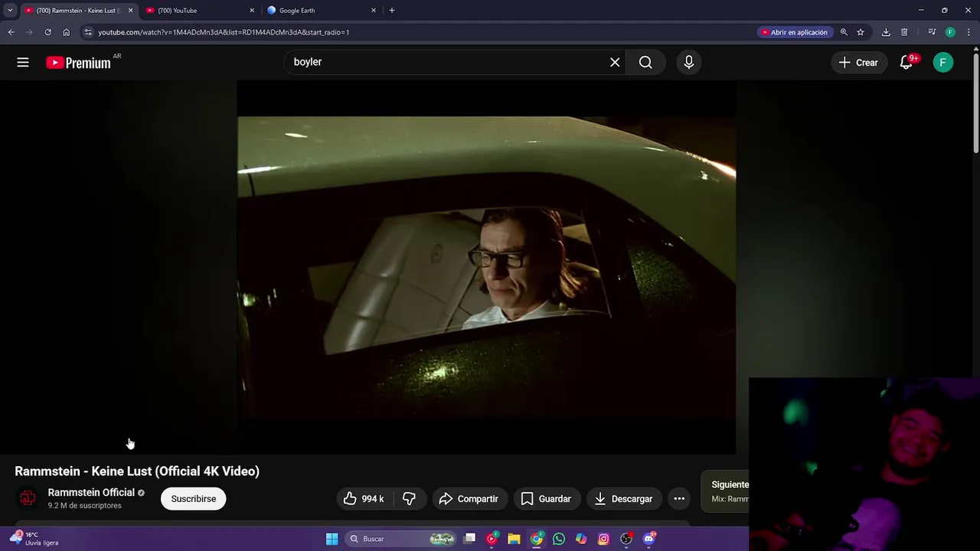Download the video with Descargar
This screenshot has width=980, height=551.
coord(624,499)
